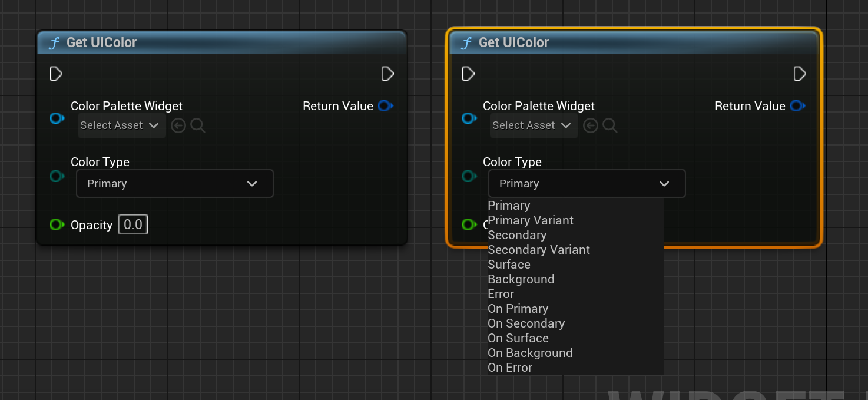Click Color Palette Widget label on selected node
Image resolution: width=868 pixels, height=400 pixels.
tap(539, 106)
